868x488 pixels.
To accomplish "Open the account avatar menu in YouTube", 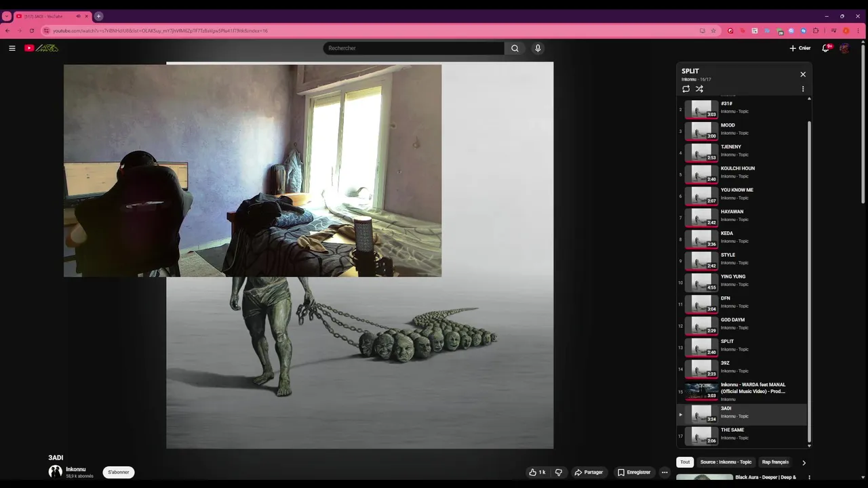I will (844, 48).
